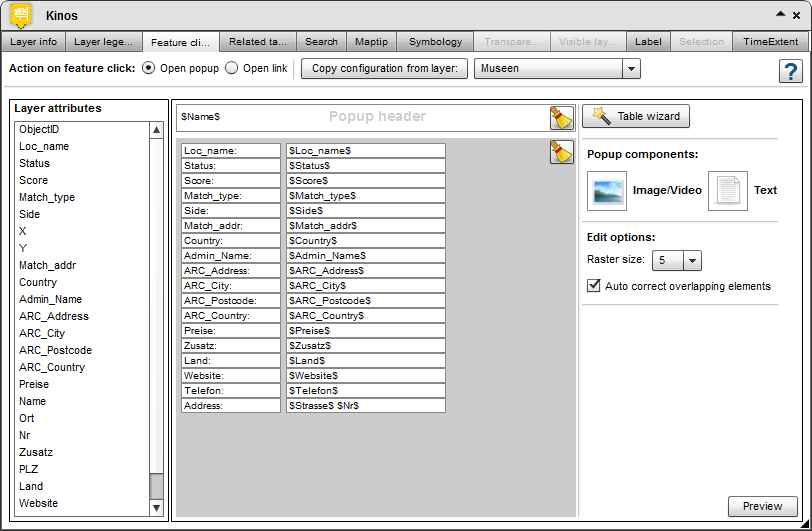Select the Open popup radio button
Screen dimensions: 812x531
[x=148, y=68]
